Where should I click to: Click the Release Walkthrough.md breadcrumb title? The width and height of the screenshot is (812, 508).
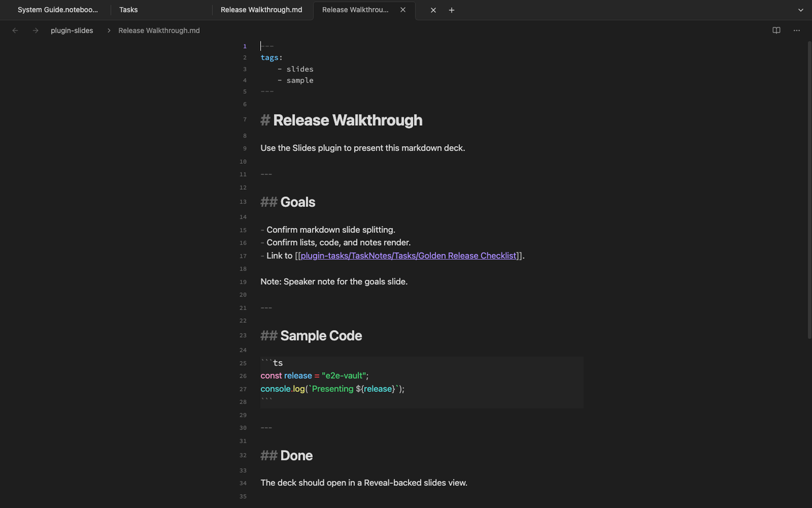point(159,30)
